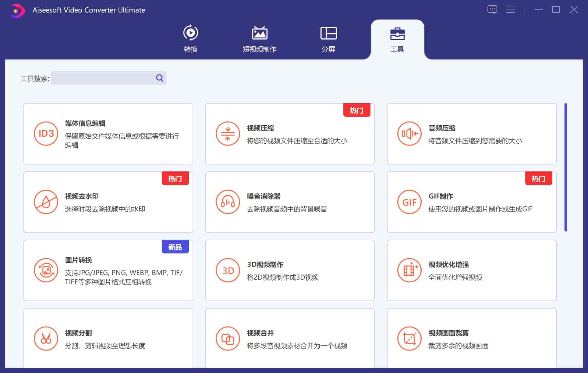Open the 音频压缩 tool title
The height and width of the screenshot is (373, 588).
442,128
